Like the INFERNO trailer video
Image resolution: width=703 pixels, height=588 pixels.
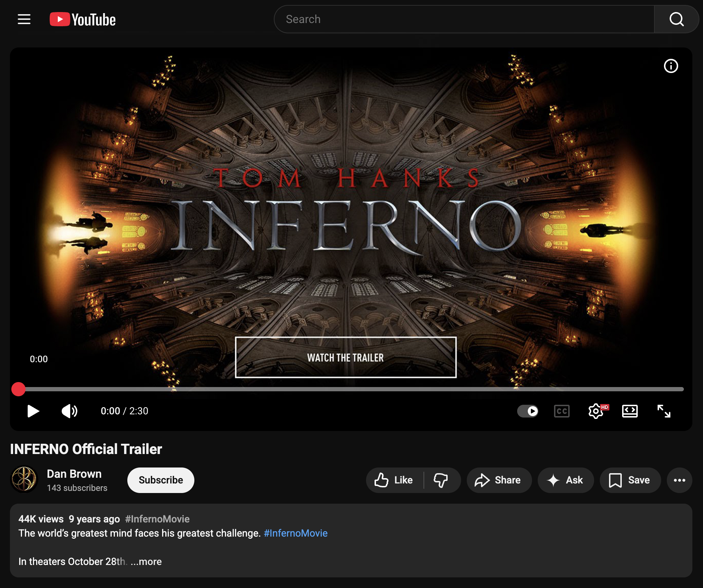(x=394, y=480)
